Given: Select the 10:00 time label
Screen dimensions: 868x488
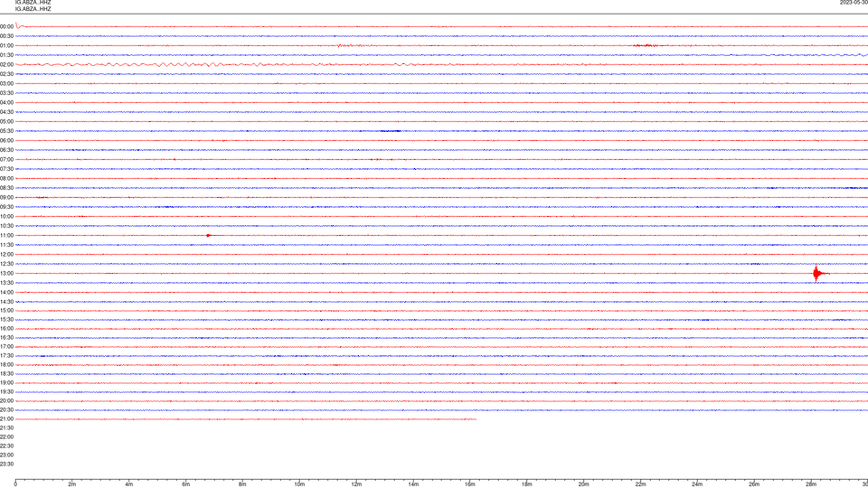Looking at the screenshot, I should click(6, 217).
